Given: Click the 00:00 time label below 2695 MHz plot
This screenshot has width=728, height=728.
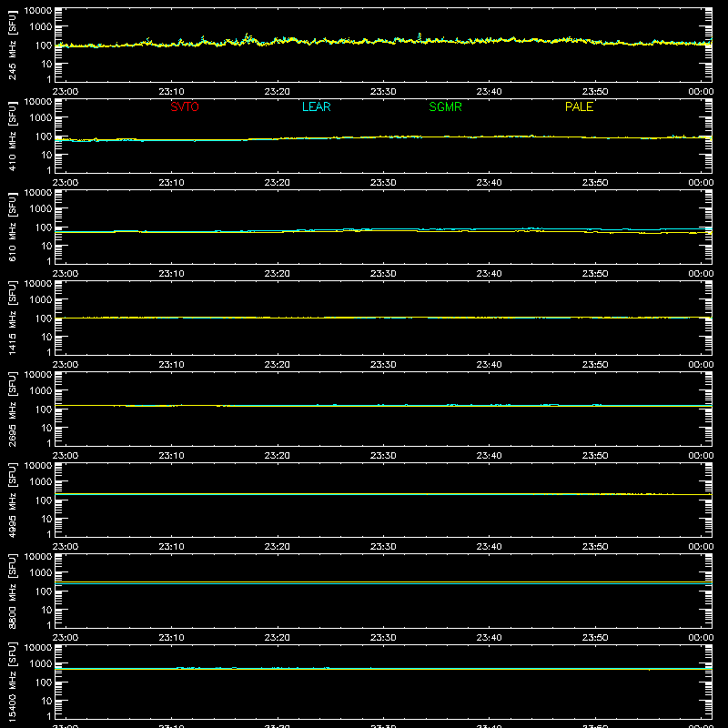Looking at the screenshot, I should coord(701,456).
